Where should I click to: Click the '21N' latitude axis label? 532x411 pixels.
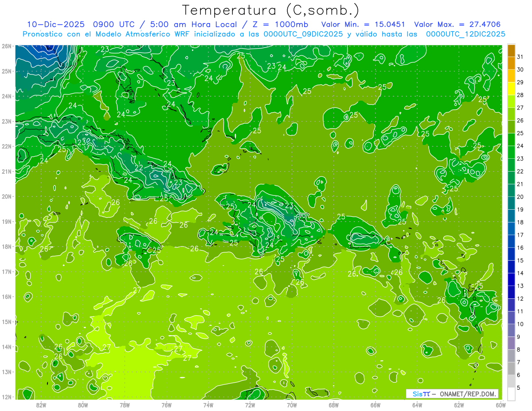coord(6,172)
